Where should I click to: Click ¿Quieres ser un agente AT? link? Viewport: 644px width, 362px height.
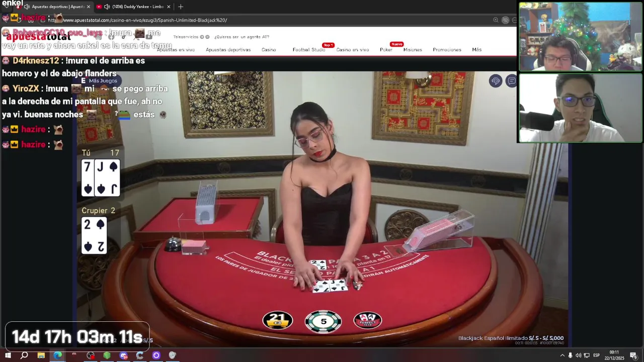click(x=242, y=37)
